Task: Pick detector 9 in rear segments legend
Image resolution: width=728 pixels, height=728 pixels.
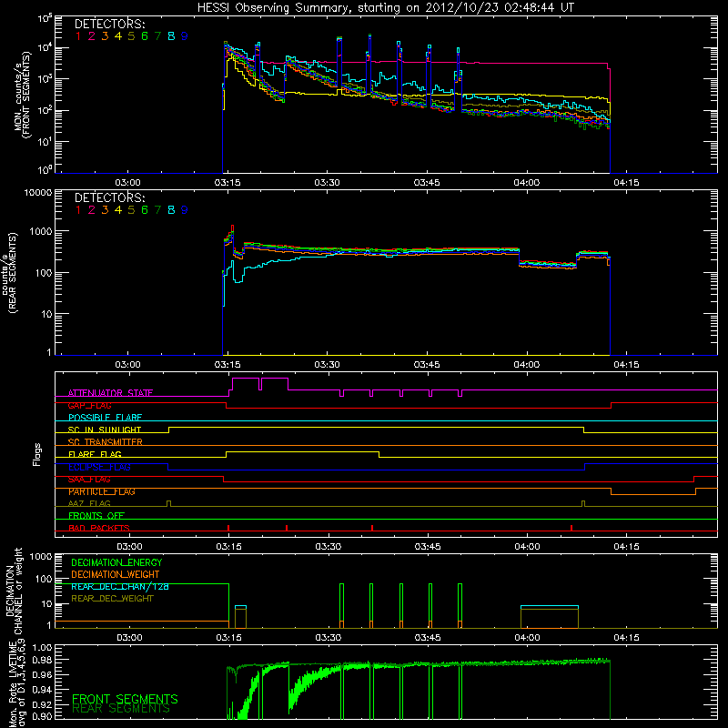Action: (x=185, y=210)
